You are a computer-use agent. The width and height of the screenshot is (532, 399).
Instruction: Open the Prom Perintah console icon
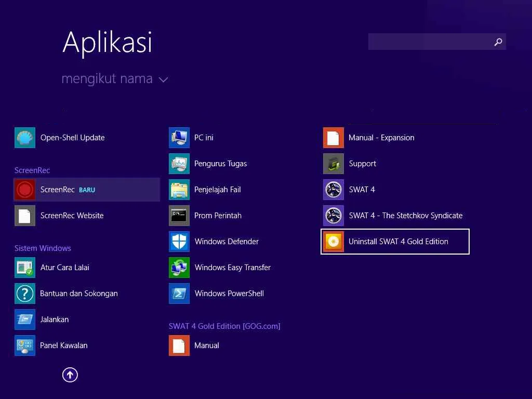pos(179,216)
